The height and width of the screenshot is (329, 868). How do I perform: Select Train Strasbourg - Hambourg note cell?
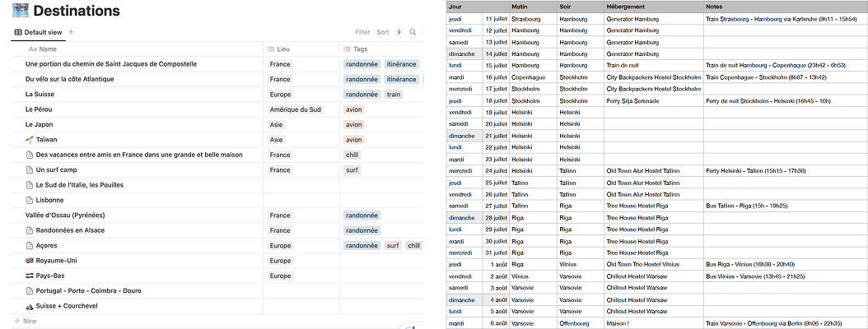click(x=786, y=19)
